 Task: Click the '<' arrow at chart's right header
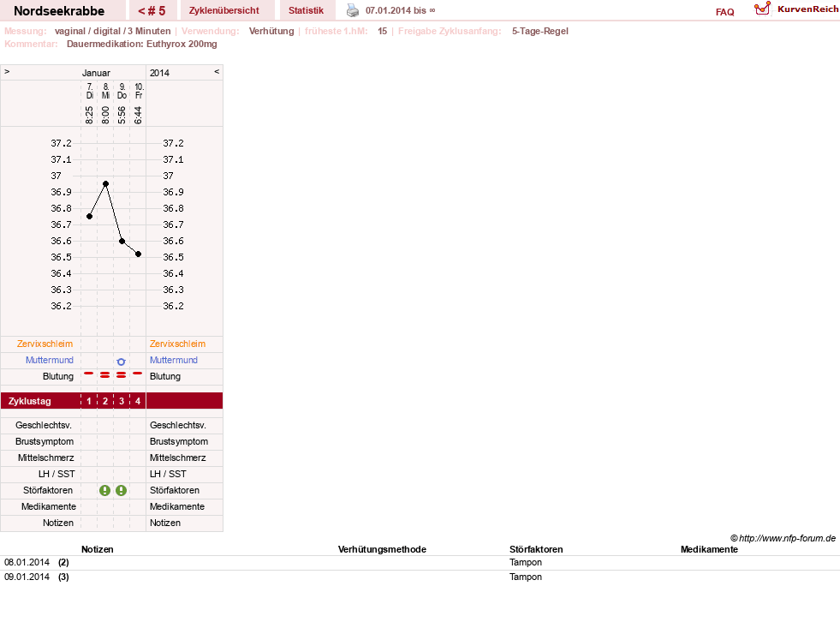click(x=217, y=71)
